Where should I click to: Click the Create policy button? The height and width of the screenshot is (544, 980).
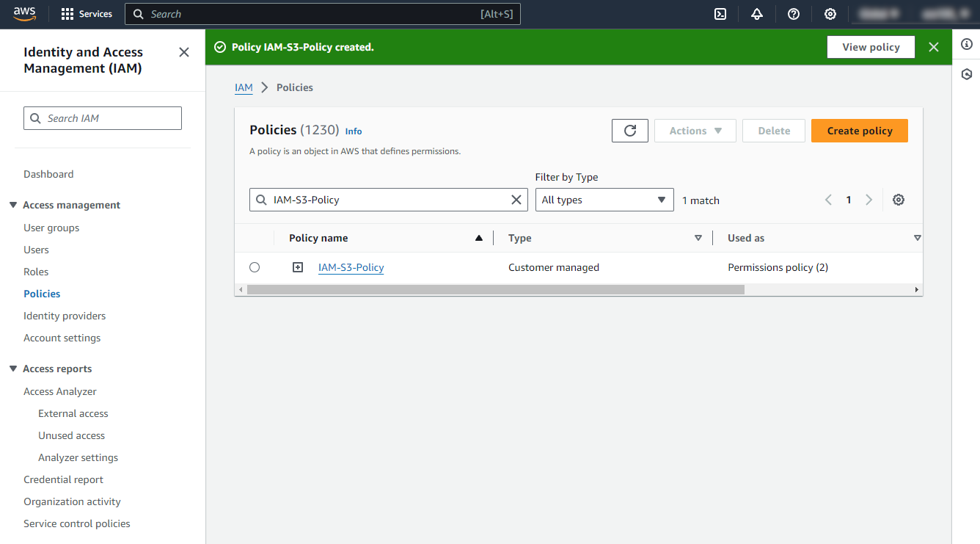point(859,130)
